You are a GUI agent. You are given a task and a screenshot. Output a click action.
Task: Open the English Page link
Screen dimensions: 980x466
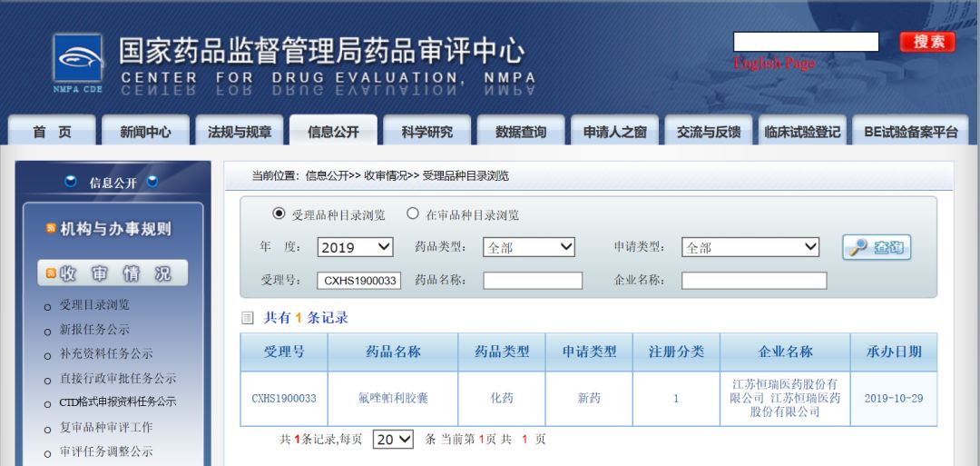coord(774,64)
